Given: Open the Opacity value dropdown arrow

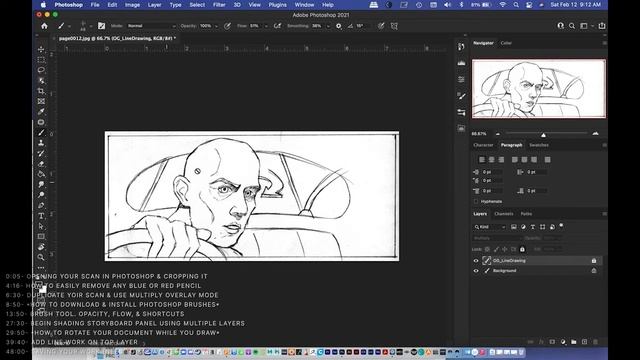Looking at the screenshot, I should [x=216, y=26].
